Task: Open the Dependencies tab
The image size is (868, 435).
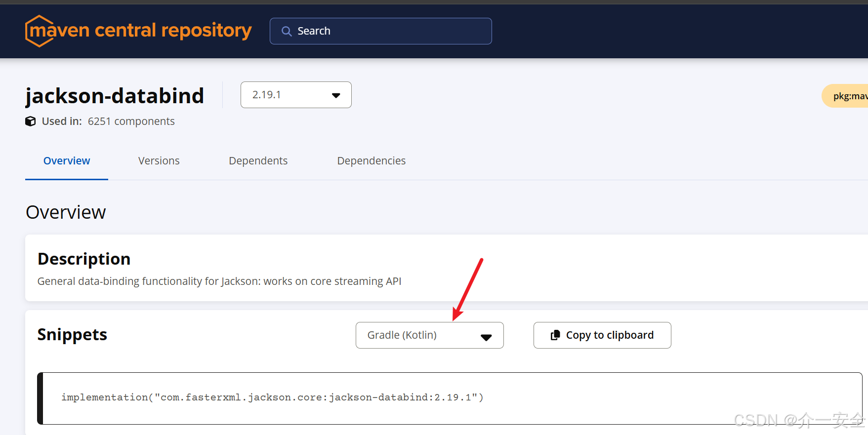Action: click(371, 161)
